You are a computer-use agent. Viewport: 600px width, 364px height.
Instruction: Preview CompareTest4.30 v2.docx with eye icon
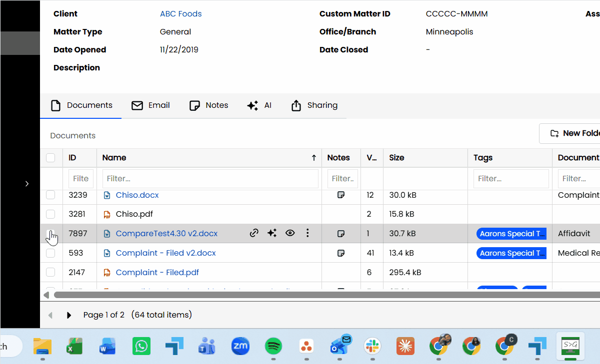tap(290, 233)
